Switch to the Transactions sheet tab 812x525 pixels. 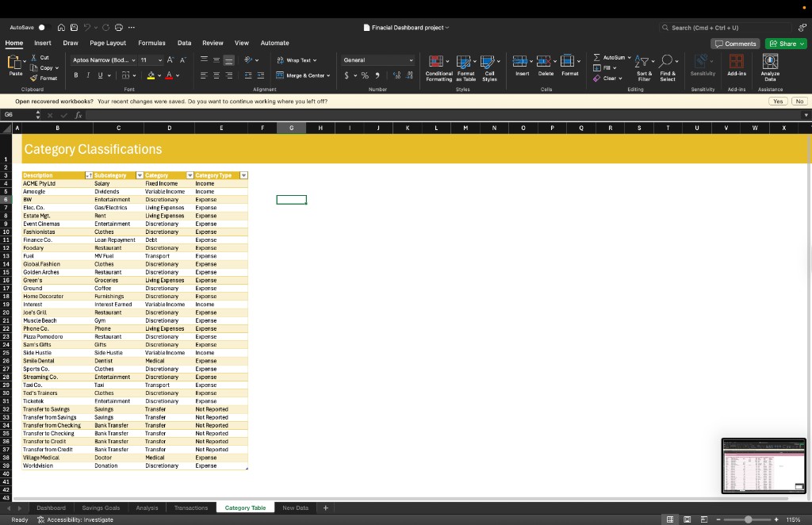191,508
